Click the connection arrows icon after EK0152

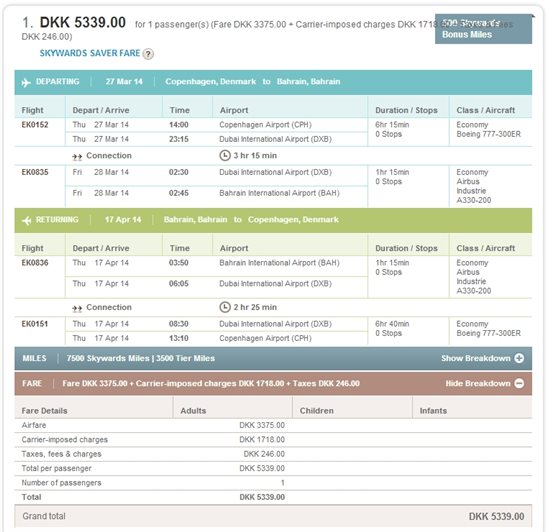(x=77, y=157)
